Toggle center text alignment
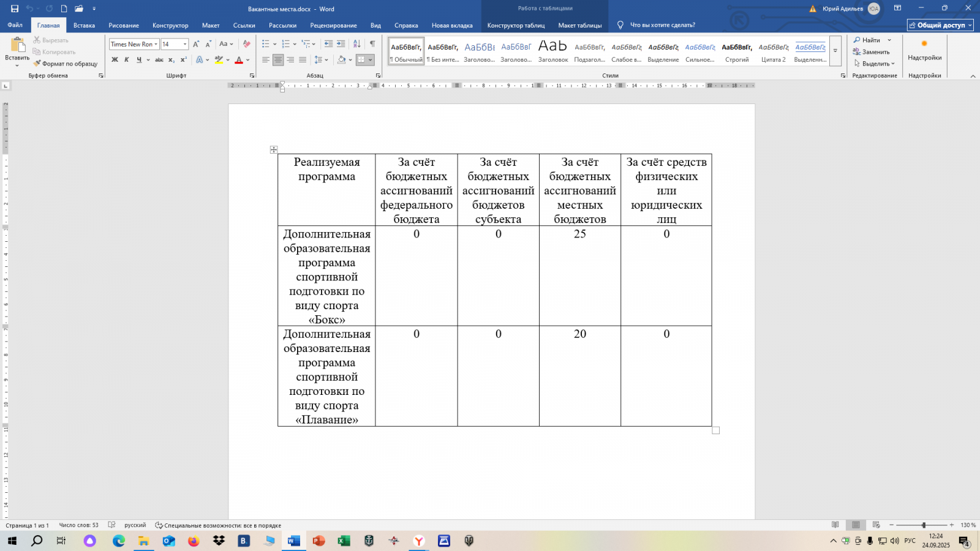The width and height of the screenshot is (980, 551). tap(278, 60)
